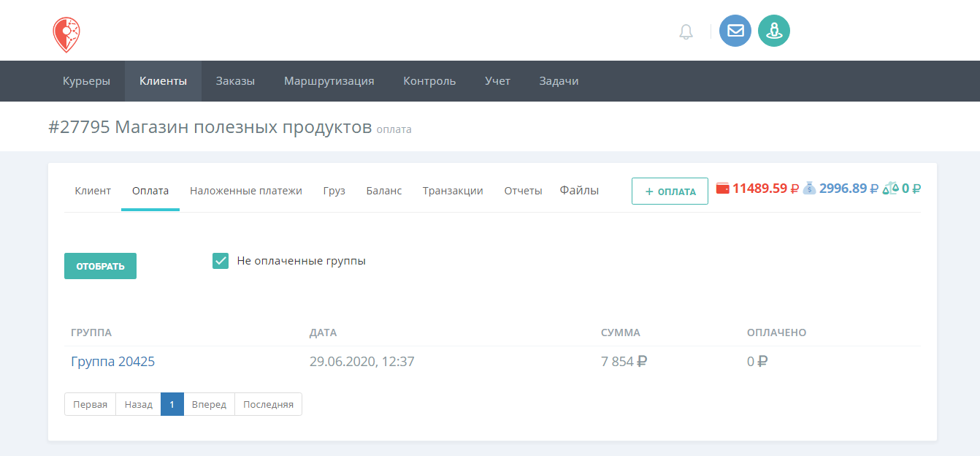Open the Задачи menu
This screenshot has width=980, height=456.
tap(559, 81)
